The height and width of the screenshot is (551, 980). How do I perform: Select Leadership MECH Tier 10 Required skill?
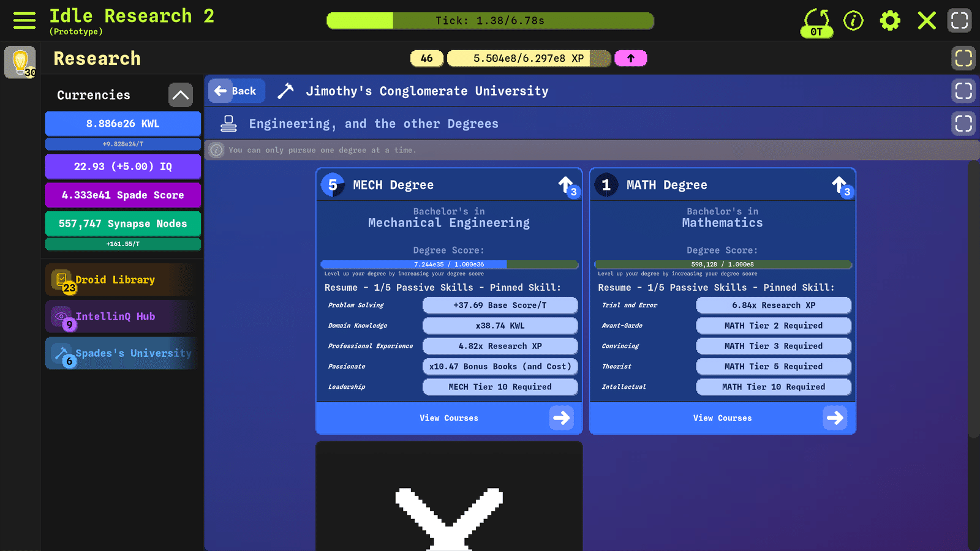[x=500, y=387]
